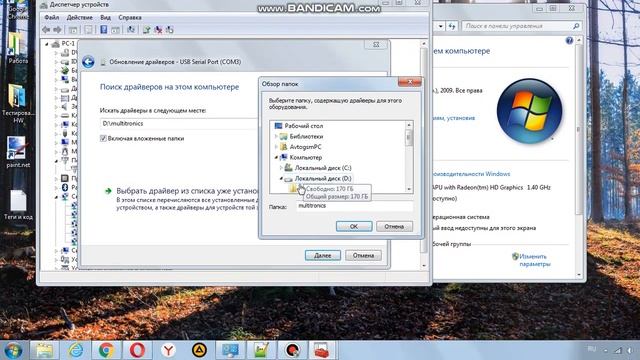
Task: Click the disable device toolbar icon
Action: click(x=169, y=30)
